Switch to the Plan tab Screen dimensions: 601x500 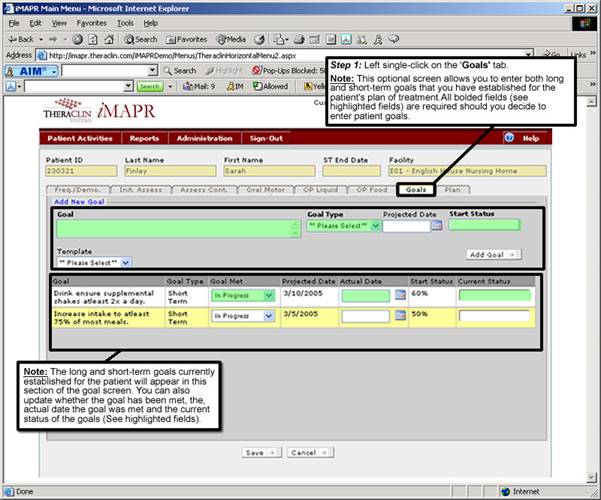point(453,189)
